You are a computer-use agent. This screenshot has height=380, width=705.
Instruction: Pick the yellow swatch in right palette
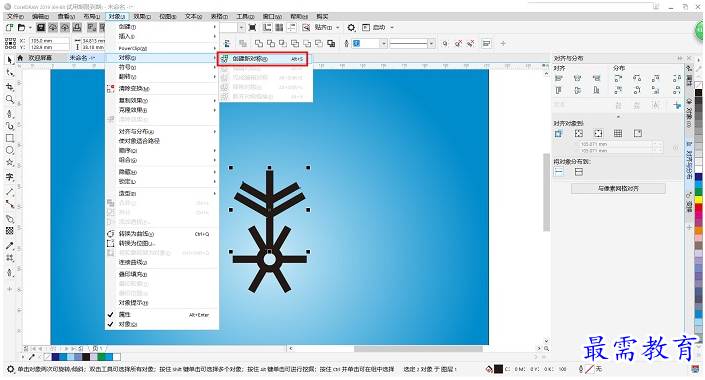point(698,199)
